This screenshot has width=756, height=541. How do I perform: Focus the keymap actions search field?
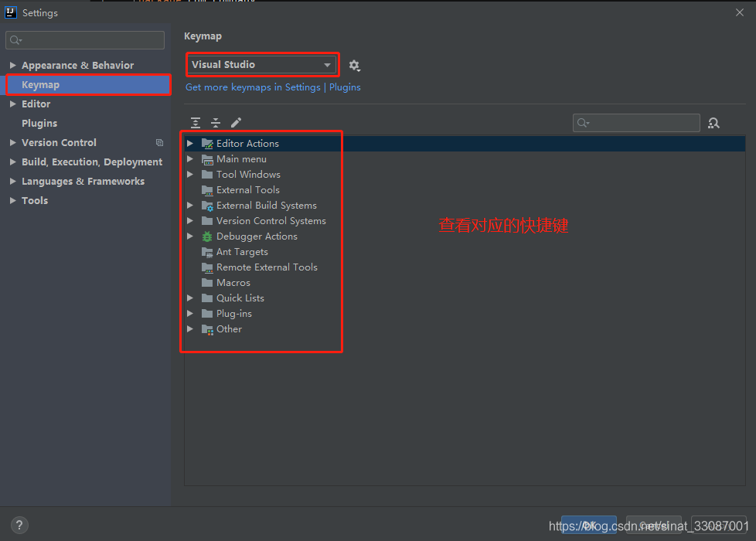click(636, 123)
